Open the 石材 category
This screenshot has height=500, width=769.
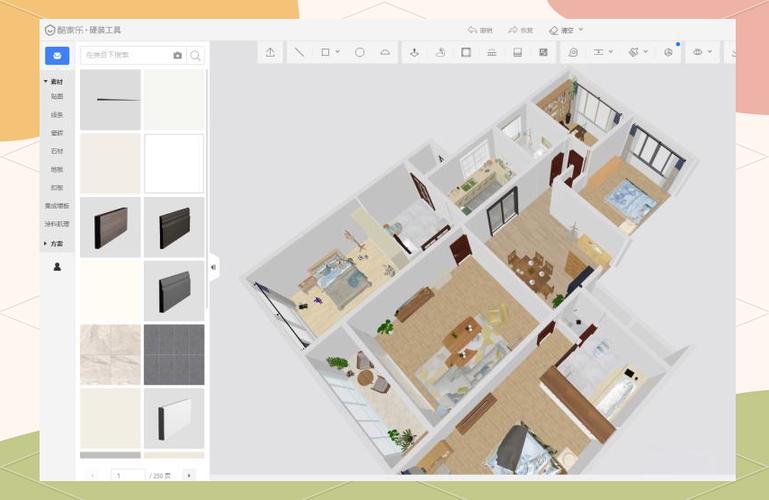57,151
